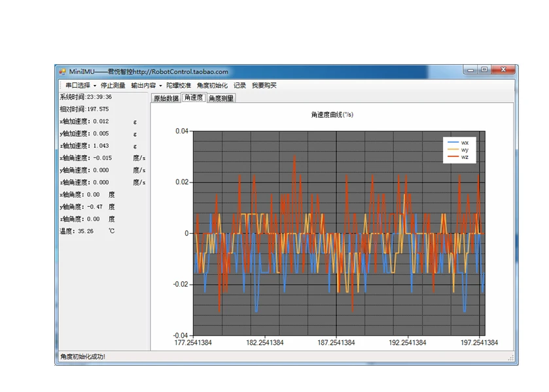The width and height of the screenshot is (549, 392).
Task: Maximize the MiniIMU window
Action: click(x=484, y=70)
